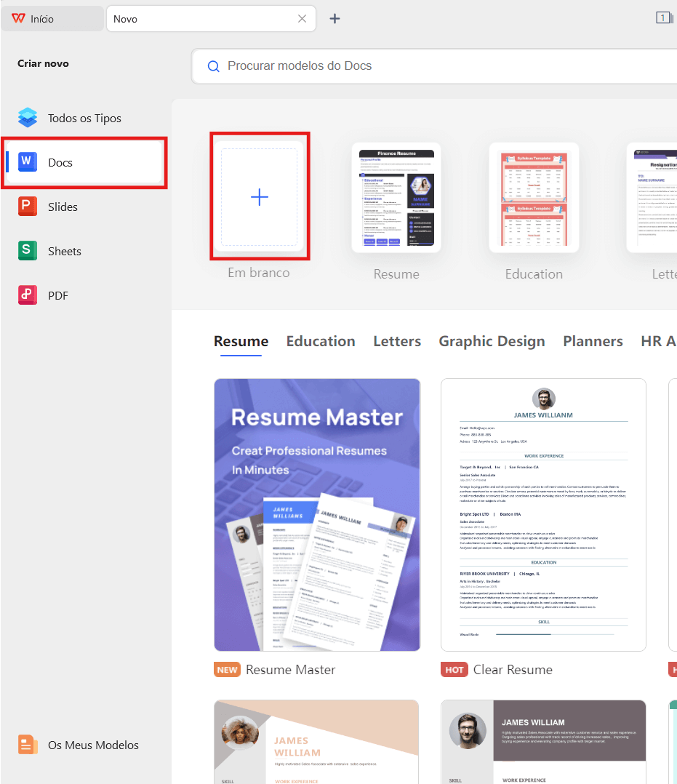Click the magnifier search icon
Viewport: 677px width, 784px height.
214,66
